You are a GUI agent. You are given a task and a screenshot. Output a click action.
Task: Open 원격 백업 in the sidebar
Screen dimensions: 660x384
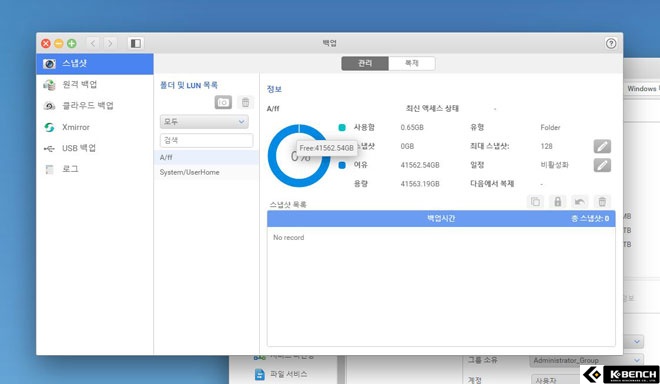pyautogui.click(x=95, y=85)
